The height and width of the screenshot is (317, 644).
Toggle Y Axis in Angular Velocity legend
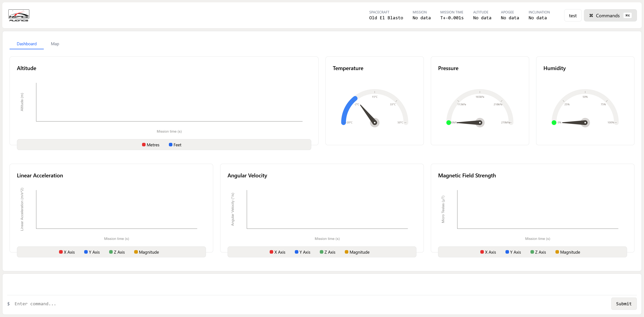pyautogui.click(x=303, y=252)
